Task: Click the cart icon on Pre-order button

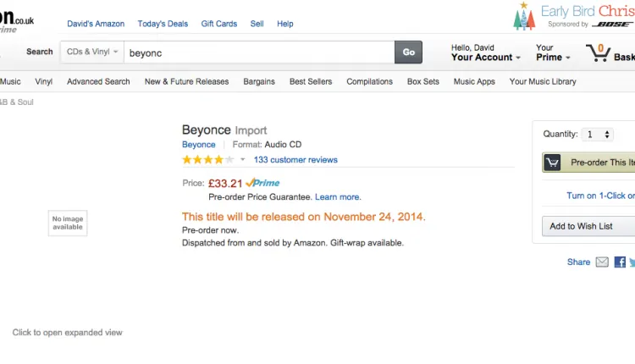Action: pos(552,163)
